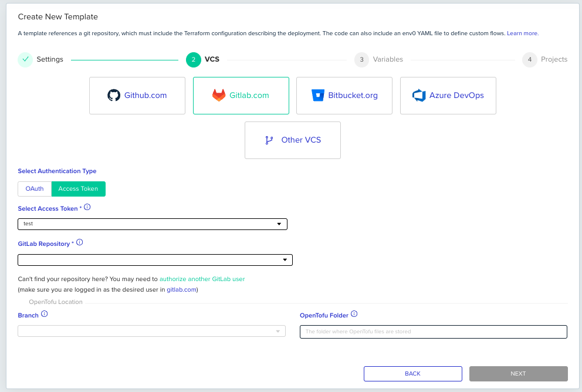Click info icon beside Select Access Token
The image size is (582, 392).
tap(87, 207)
